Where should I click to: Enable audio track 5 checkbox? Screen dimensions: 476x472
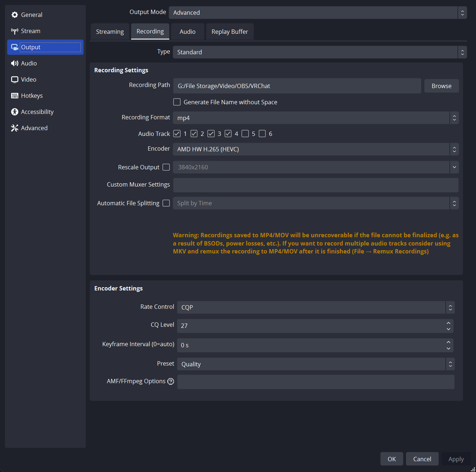point(245,134)
